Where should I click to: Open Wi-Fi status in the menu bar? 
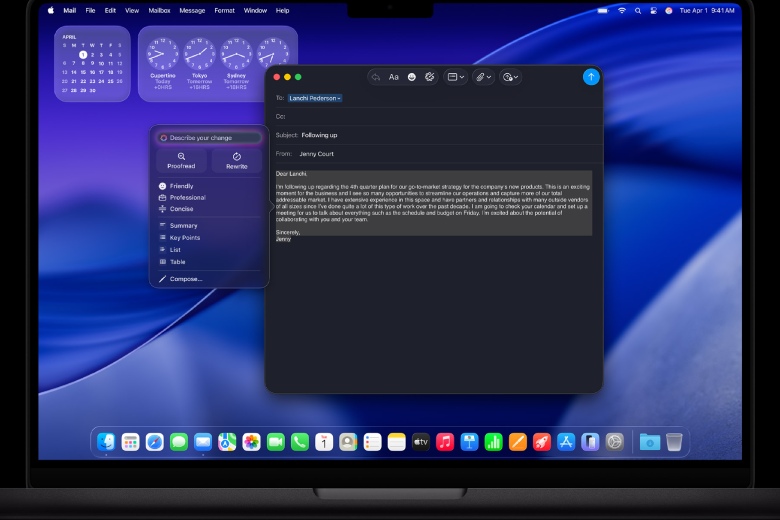(x=621, y=10)
